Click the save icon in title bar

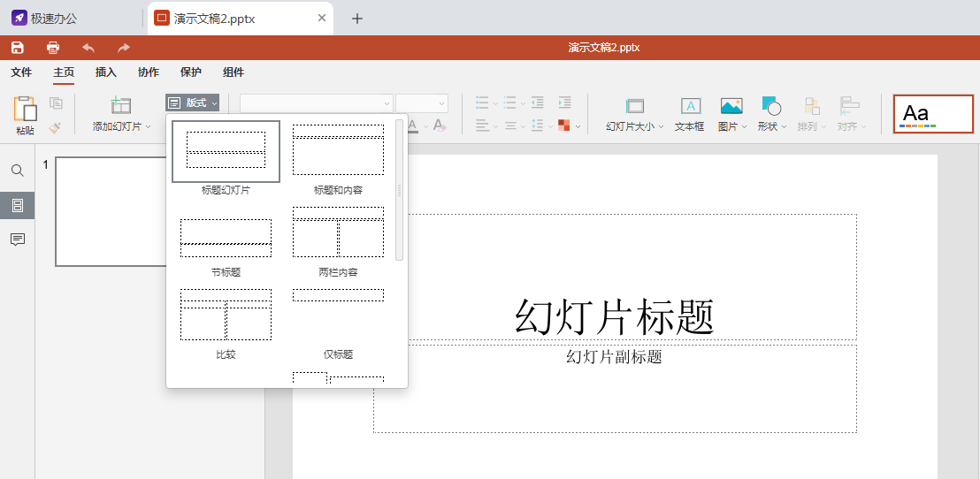(18, 48)
